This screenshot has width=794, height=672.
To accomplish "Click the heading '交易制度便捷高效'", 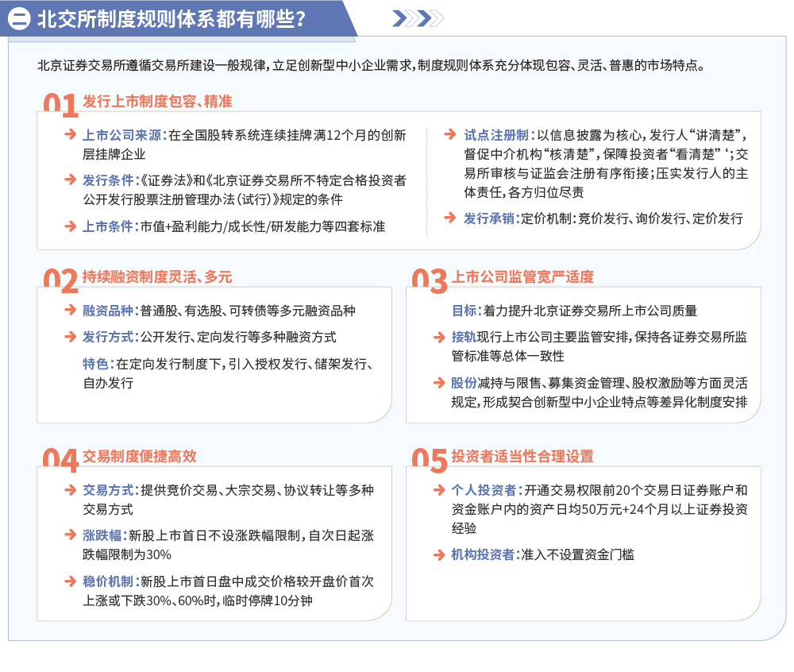I will point(139,456).
